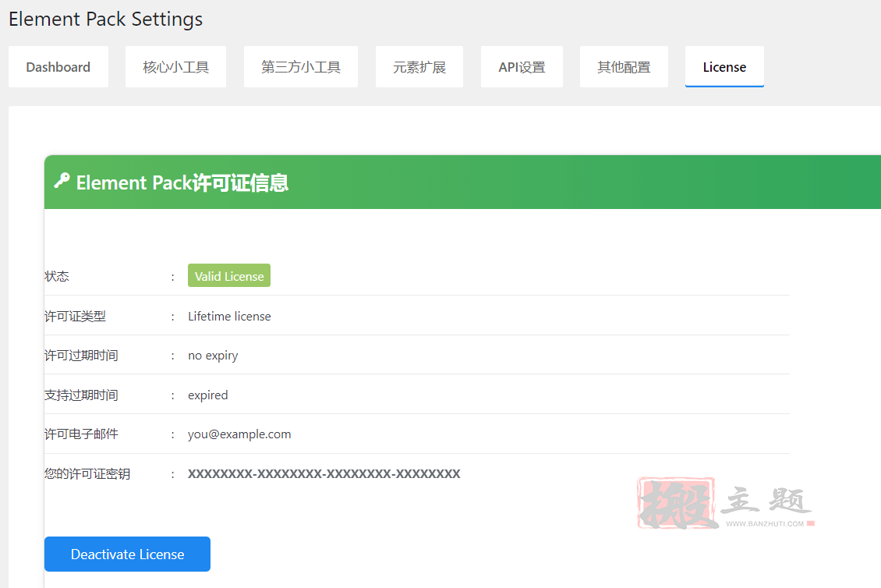Image resolution: width=881 pixels, height=588 pixels.
Task: Click the 'expired' support value
Action: (208, 395)
